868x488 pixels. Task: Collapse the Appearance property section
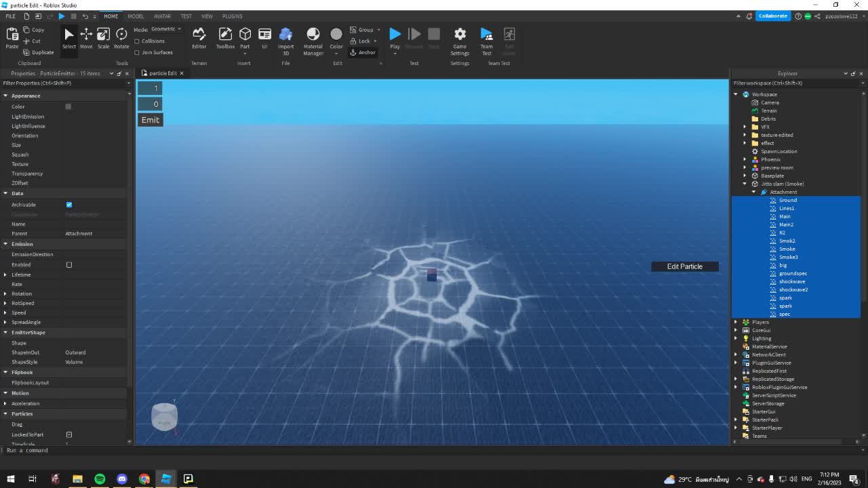[x=5, y=96]
